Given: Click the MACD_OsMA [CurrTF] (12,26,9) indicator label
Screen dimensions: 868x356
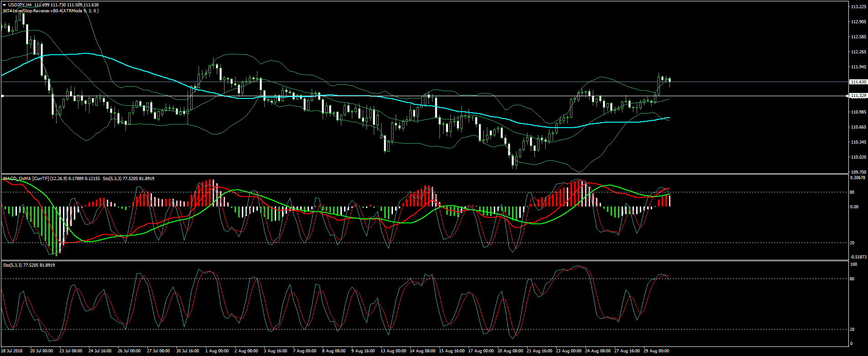Looking at the screenshot, I should [x=52, y=179].
